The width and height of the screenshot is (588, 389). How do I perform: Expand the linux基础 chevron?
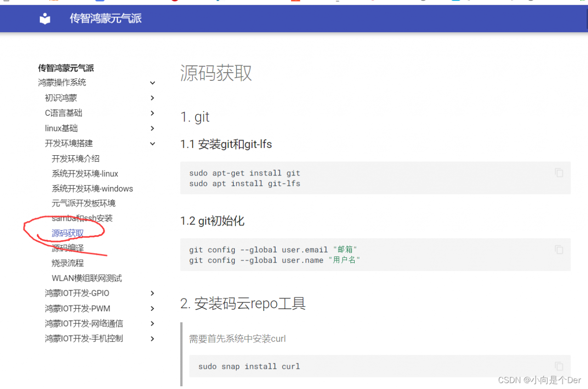click(x=153, y=128)
